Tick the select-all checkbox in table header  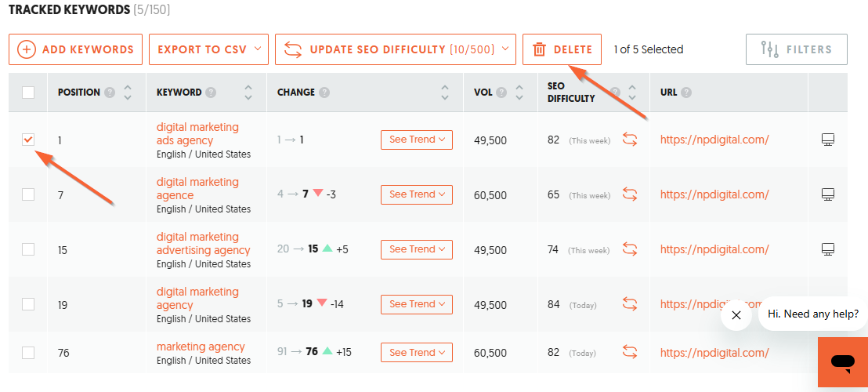pyautogui.click(x=28, y=93)
